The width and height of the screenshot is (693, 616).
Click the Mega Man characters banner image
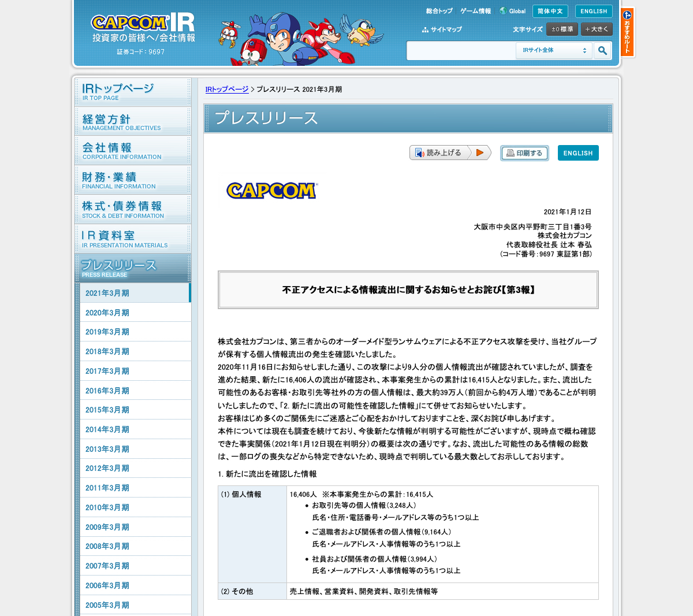click(x=301, y=39)
